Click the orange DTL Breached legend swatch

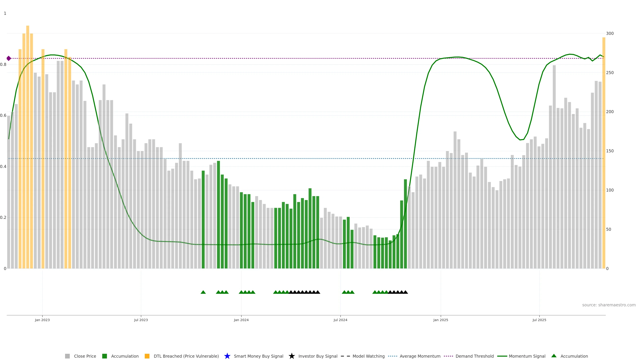147,356
